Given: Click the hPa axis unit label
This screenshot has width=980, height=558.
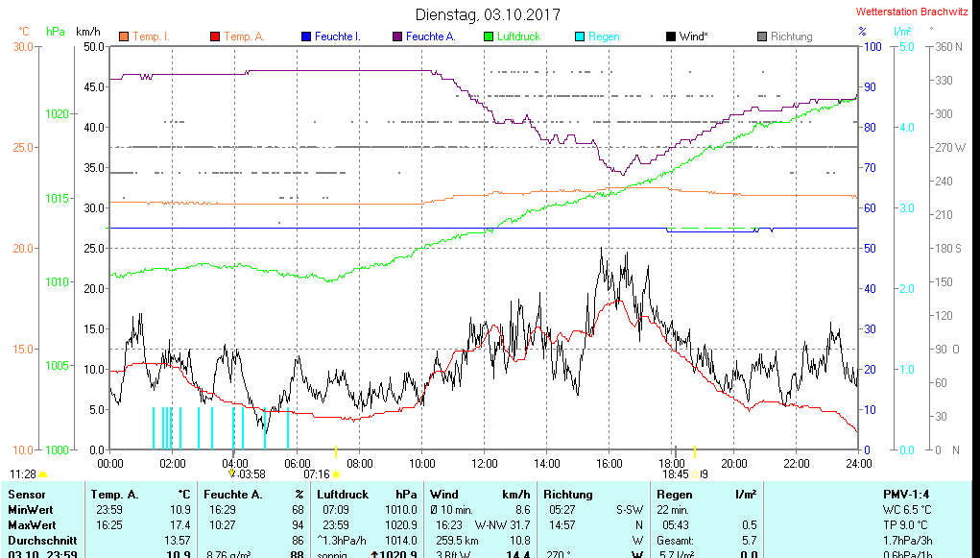Looking at the screenshot, I should pos(56,32).
